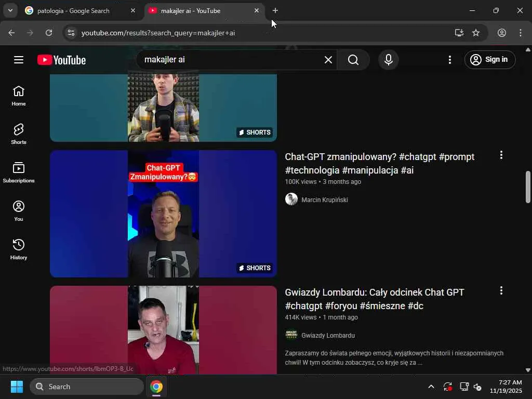The height and width of the screenshot is (399, 532).
Task: Install app icon in address bar
Action: pos(459,33)
